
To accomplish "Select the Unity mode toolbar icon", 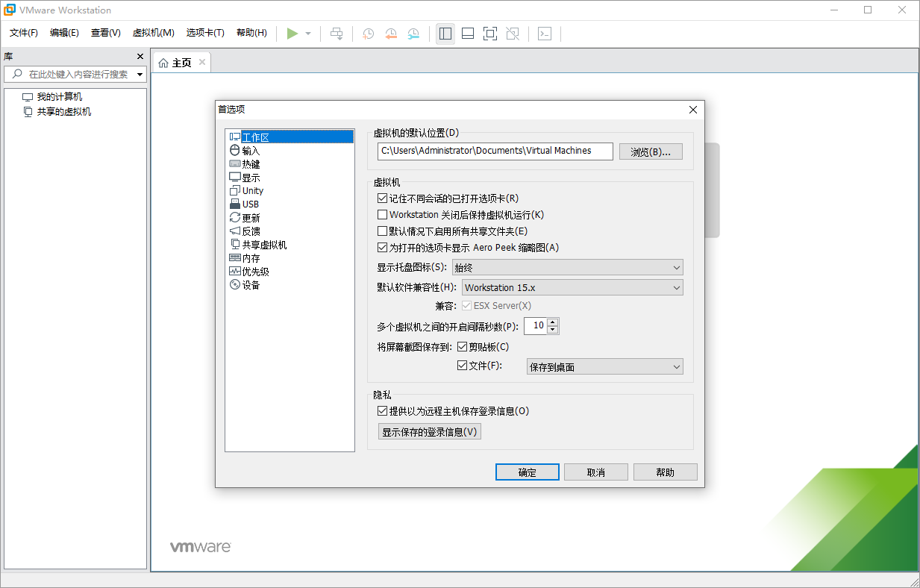I will click(513, 33).
